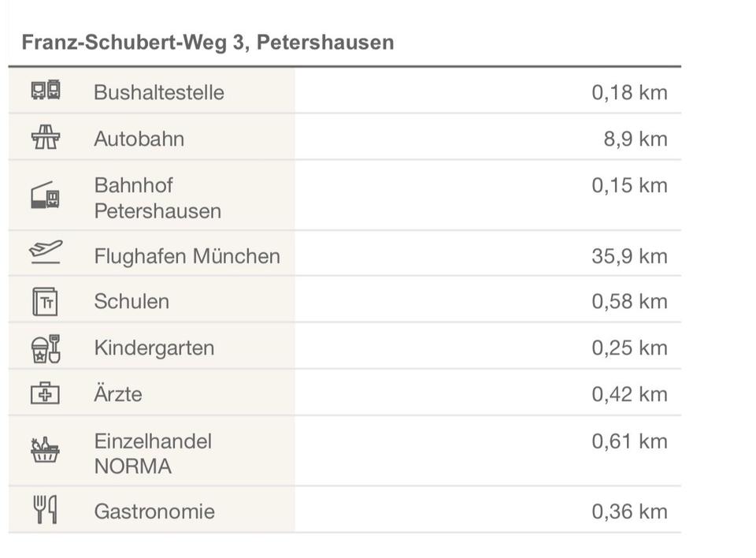Select the Bahnhof Petershausen label
This screenshot has height=558, width=756.
157,198
